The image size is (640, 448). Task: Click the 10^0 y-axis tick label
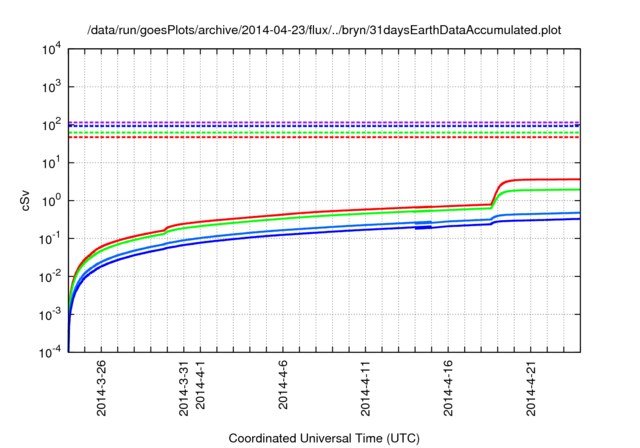[x=52, y=201]
